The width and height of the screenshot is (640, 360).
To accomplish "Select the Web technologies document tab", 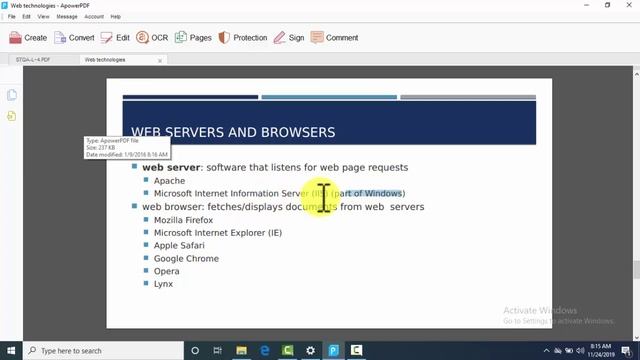I will (x=105, y=60).
